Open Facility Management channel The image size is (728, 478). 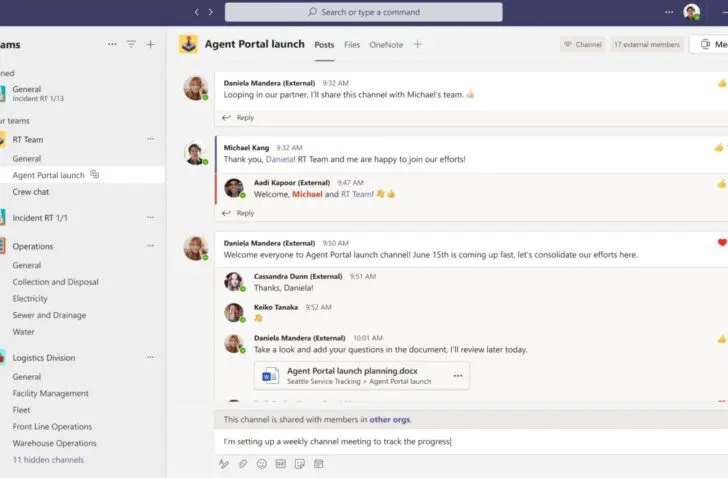(51, 394)
